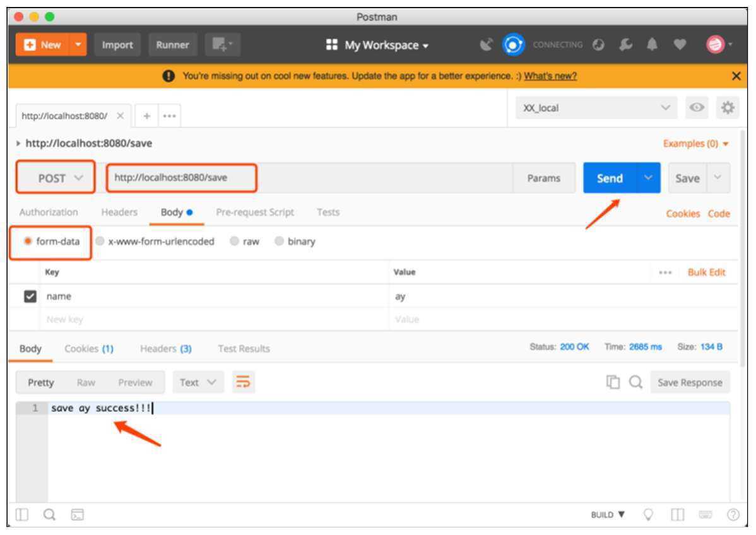Toggle word wrap icon in response

[x=243, y=382]
